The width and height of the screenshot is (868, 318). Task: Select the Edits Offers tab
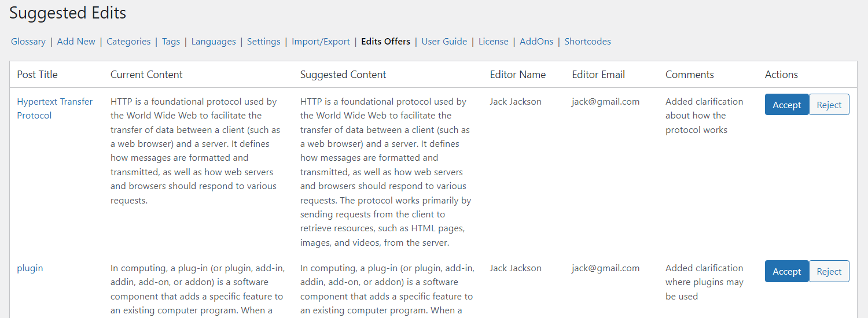click(385, 42)
